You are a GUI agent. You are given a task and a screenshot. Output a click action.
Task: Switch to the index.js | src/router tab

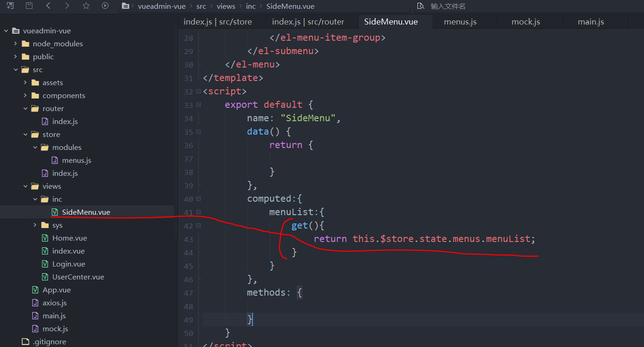[312, 22]
